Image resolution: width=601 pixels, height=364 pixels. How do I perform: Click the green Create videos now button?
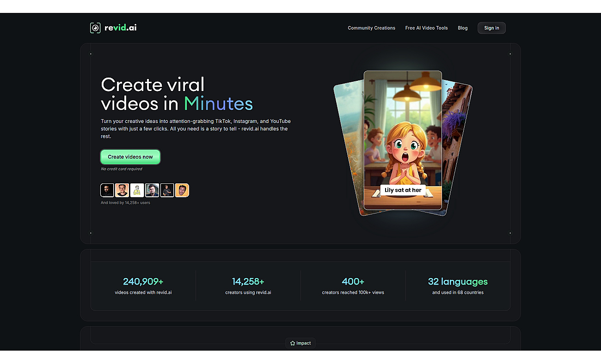pos(130,157)
